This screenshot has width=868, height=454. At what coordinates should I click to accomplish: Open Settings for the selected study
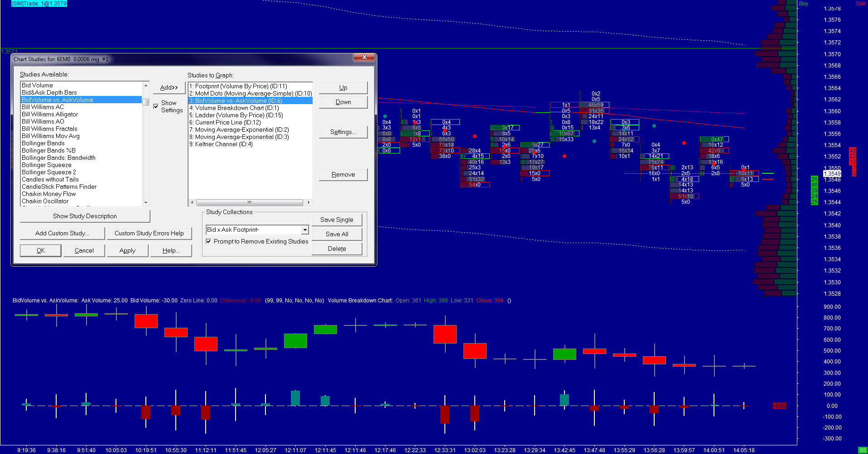click(343, 132)
